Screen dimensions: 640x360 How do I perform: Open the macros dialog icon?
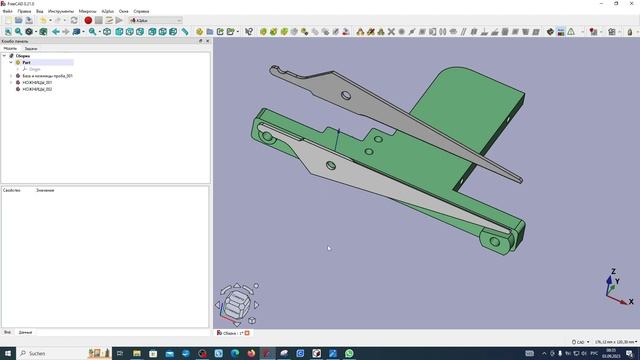point(109,20)
